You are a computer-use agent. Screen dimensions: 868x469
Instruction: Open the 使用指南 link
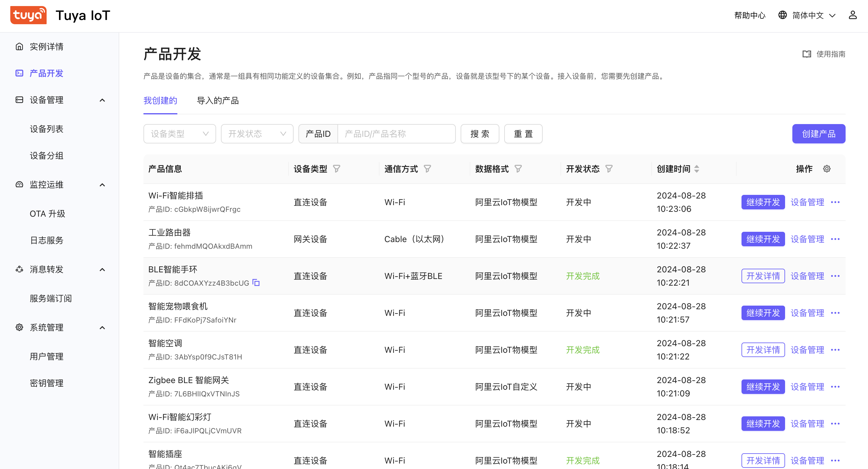click(830, 54)
